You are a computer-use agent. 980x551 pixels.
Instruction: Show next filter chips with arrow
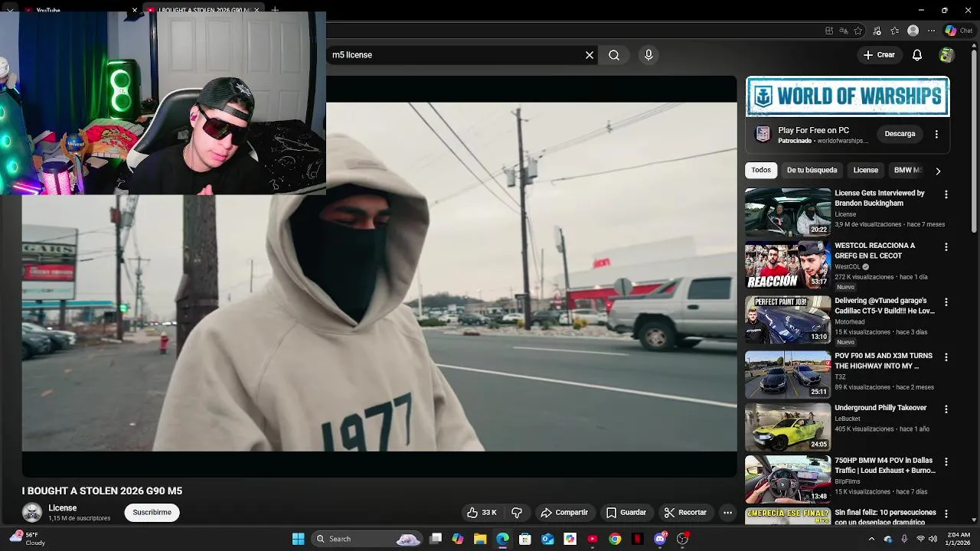tap(938, 171)
